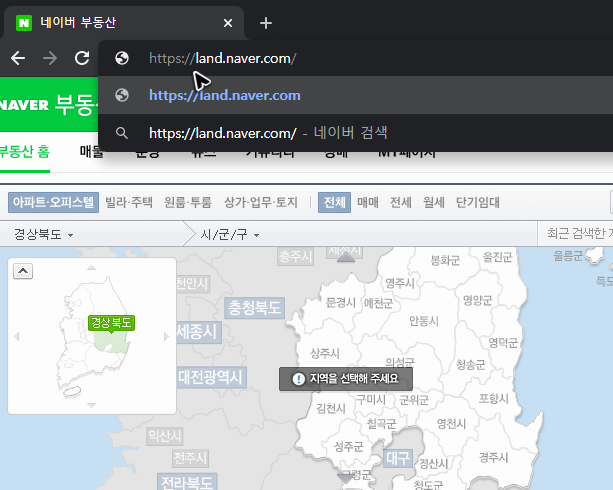Open the 매물 navigation tab
The height and width of the screenshot is (490, 613).
coord(91,152)
